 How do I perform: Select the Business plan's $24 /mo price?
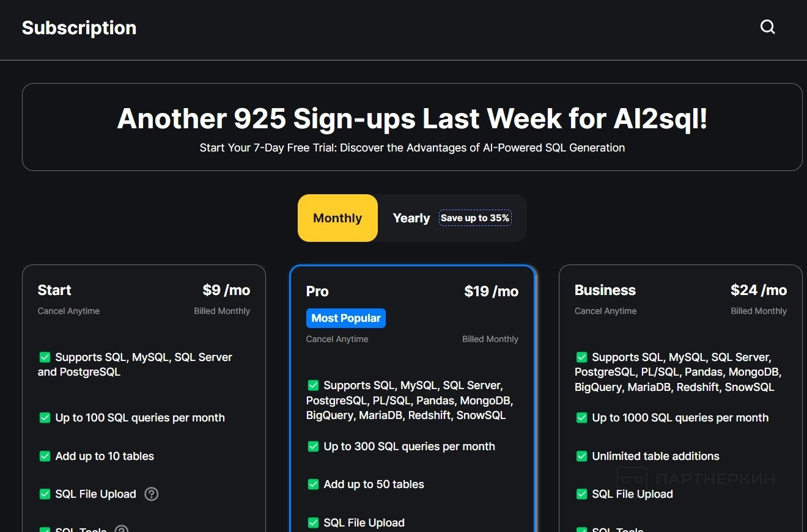[x=758, y=290]
